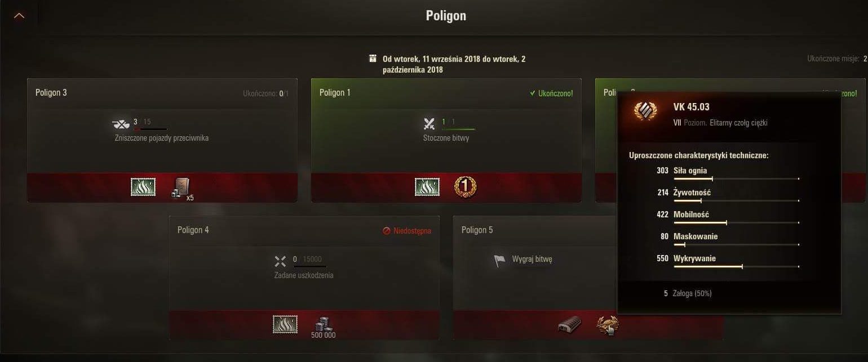This screenshot has height=362, width=868.
Task: Select the Poligon 5 mission title
Action: click(x=477, y=230)
